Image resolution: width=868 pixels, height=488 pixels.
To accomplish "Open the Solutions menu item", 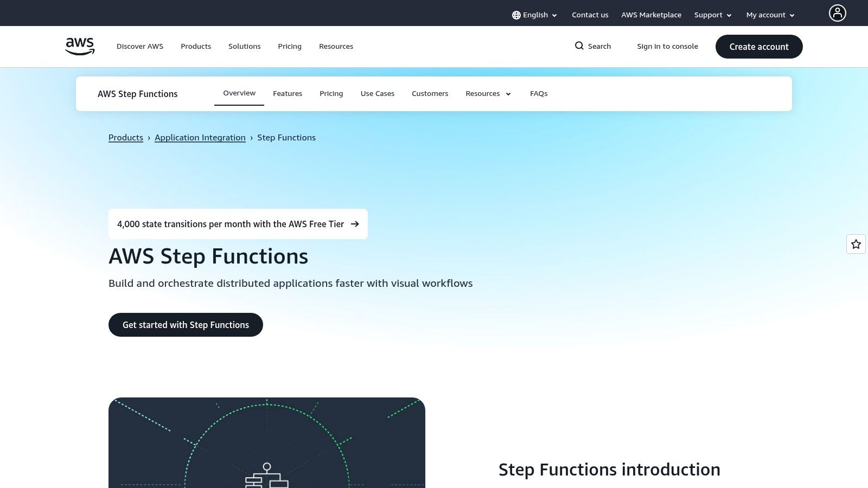I will [x=244, y=46].
